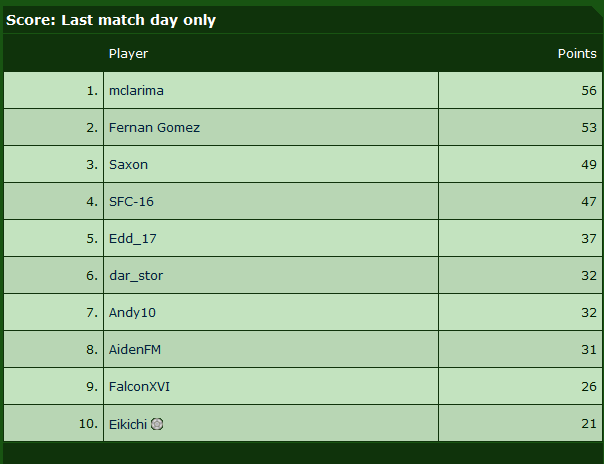The width and height of the screenshot is (604, 464).
Task: Click the Points column header
Action: coord(577,54)
